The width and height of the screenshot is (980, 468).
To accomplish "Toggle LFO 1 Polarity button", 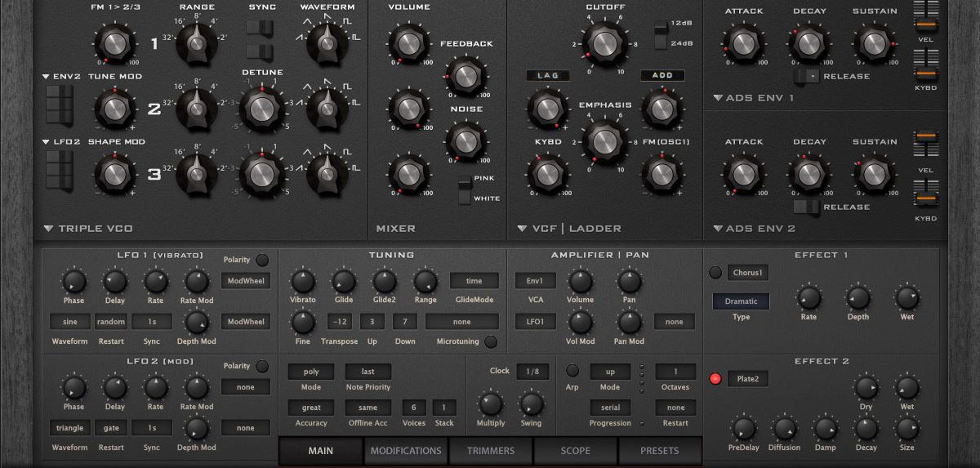I will tap(261, 261).
